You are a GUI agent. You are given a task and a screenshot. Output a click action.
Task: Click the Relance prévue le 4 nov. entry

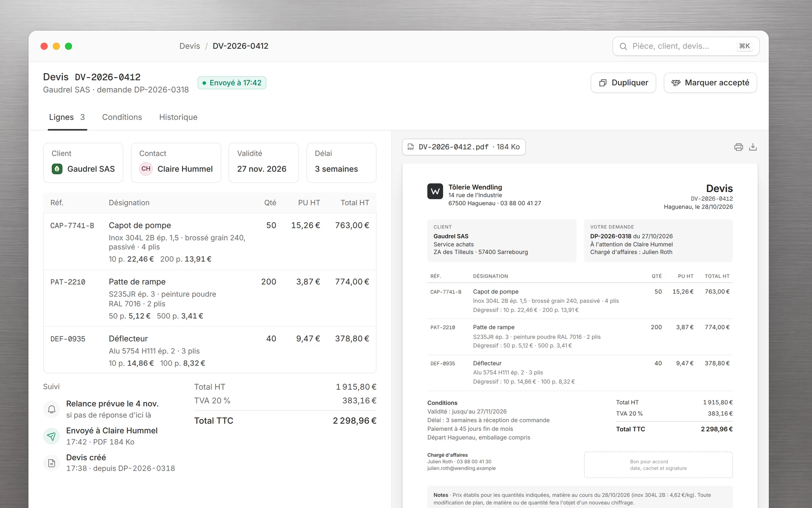112,409
